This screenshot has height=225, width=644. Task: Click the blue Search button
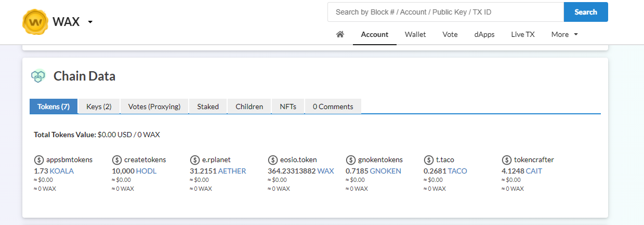(x=586, y=12)
